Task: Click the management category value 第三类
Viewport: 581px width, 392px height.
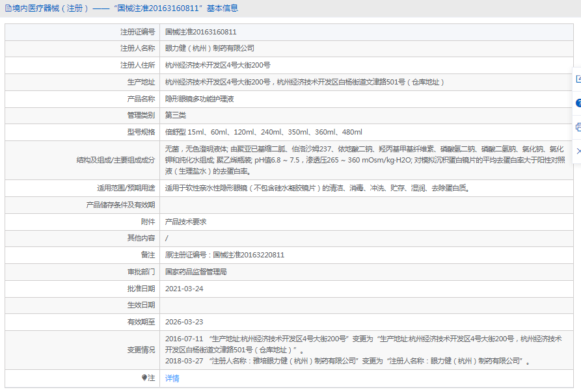Action: 175,115
